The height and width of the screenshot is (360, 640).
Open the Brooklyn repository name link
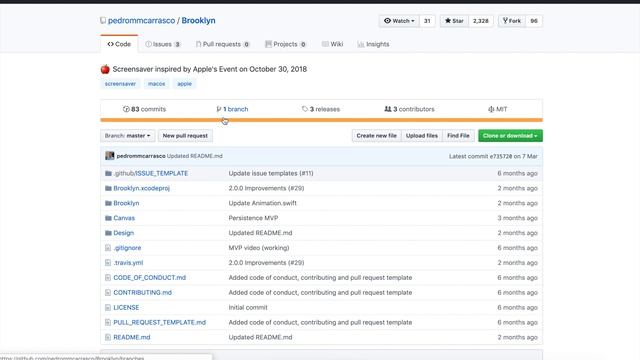tap(198, 20)
